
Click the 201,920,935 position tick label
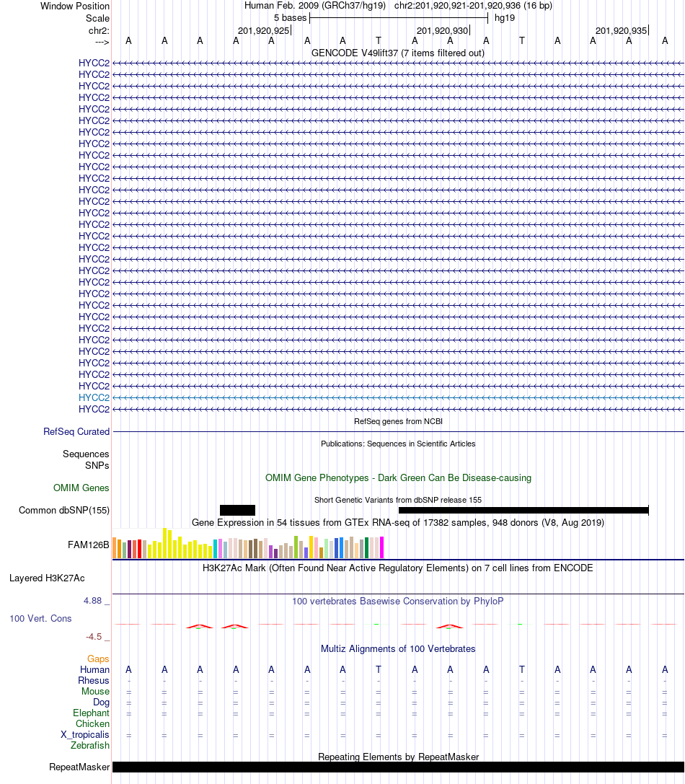click(x=621, y=30)
